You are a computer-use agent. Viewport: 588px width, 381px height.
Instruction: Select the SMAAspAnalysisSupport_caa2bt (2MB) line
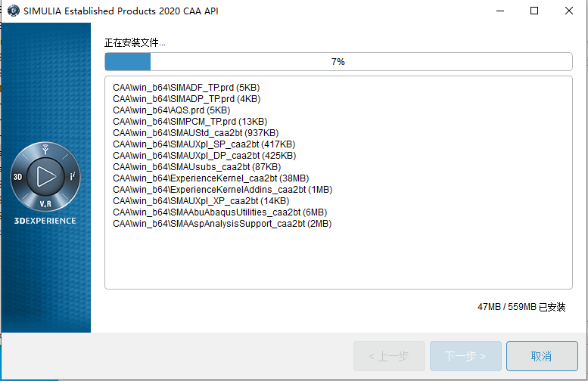(222, 224)
